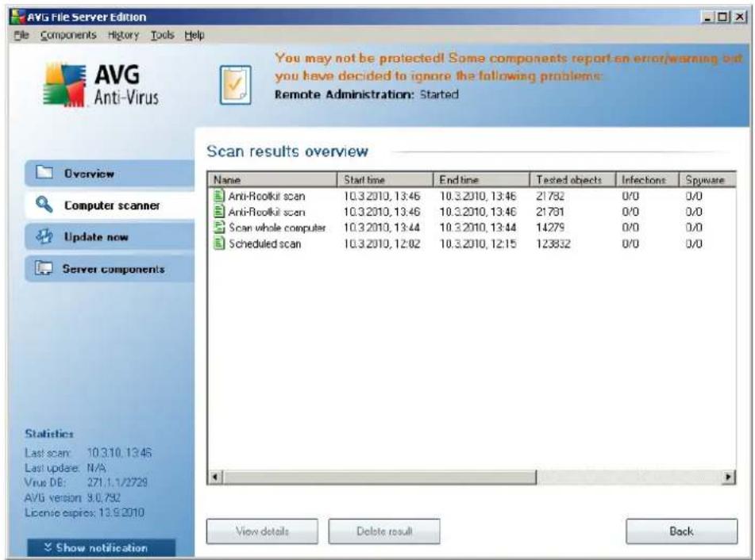
Task: Sort by the Spyware column
Action: pos(707,179)
